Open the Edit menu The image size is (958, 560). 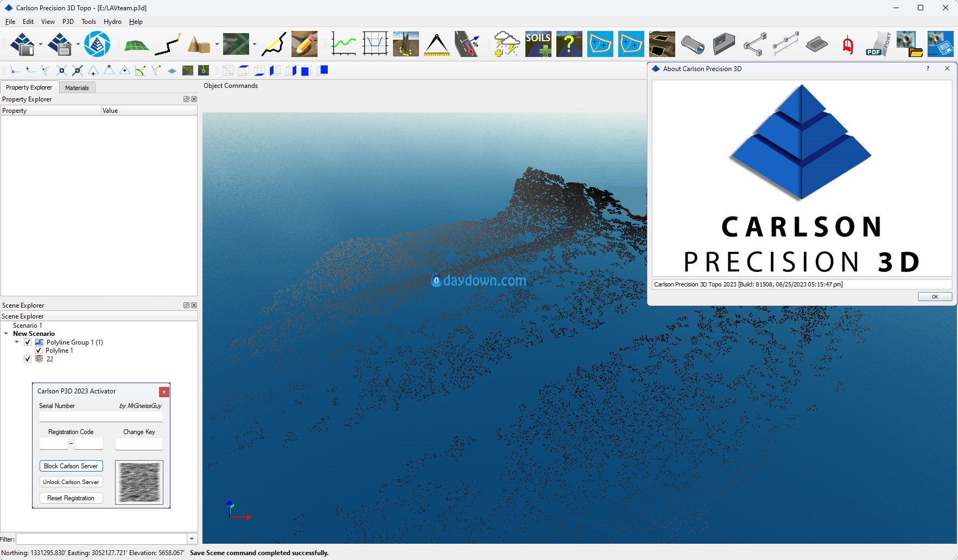(28, 22)
